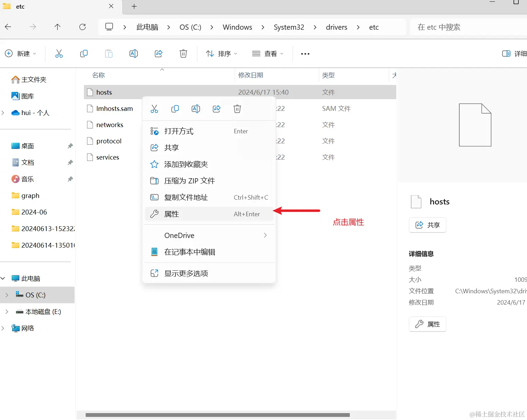Choose 添加到收藏夹 in context menu

tap(209, 164)
